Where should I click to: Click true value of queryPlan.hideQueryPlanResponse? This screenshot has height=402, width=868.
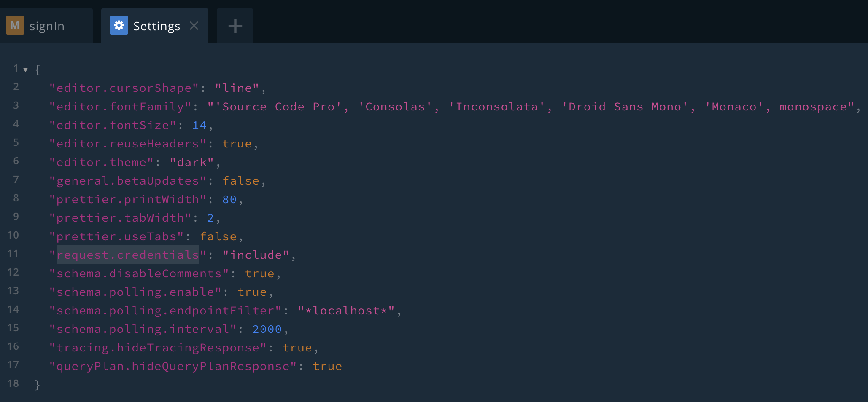click(327, 366)
